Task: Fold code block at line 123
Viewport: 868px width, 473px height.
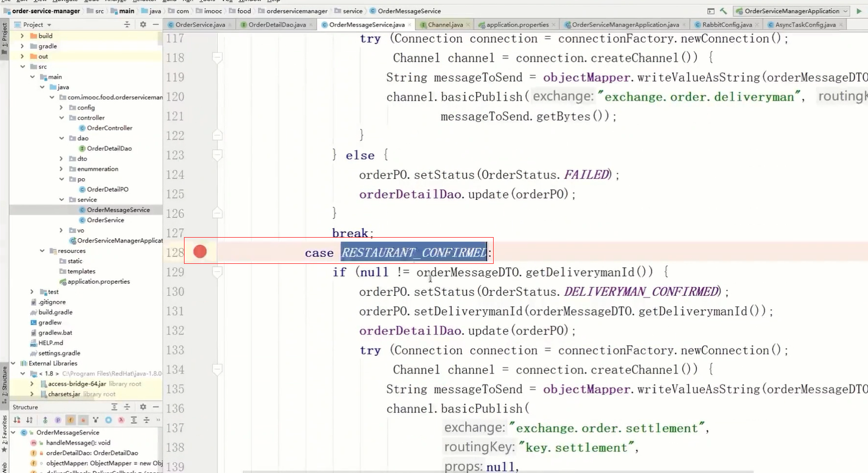Action: click(217, 155)
